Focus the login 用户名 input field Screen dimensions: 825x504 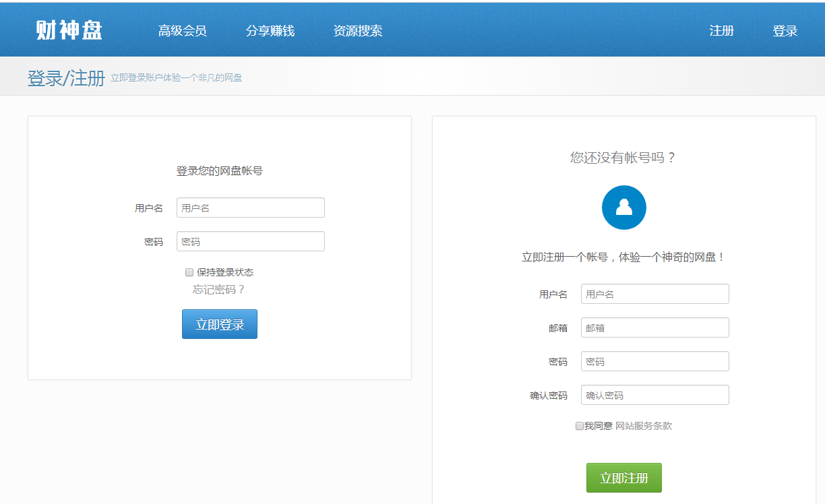(x=250, y=208)
